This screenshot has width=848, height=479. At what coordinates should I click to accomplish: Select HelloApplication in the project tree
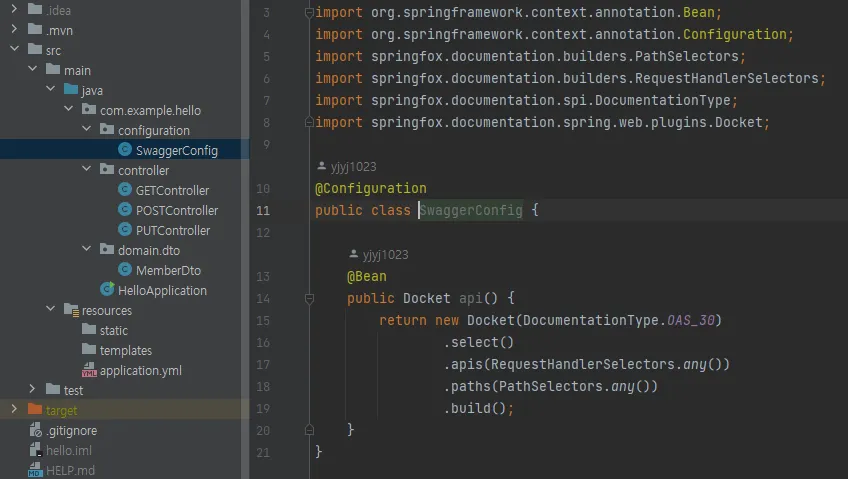click(x=162, y=290)
